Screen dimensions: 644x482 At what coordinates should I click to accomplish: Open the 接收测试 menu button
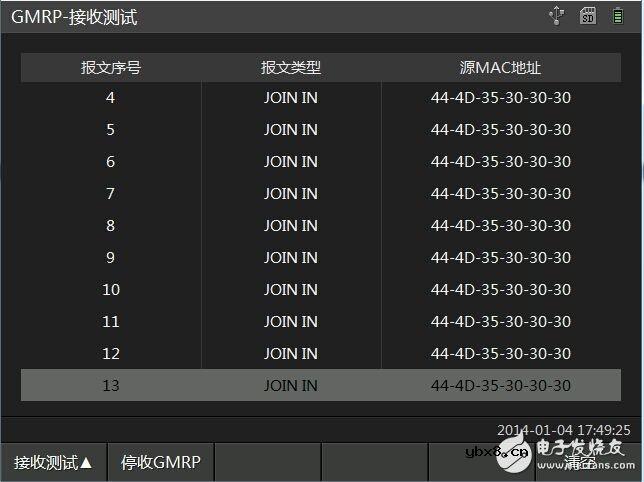pos(53,462)
